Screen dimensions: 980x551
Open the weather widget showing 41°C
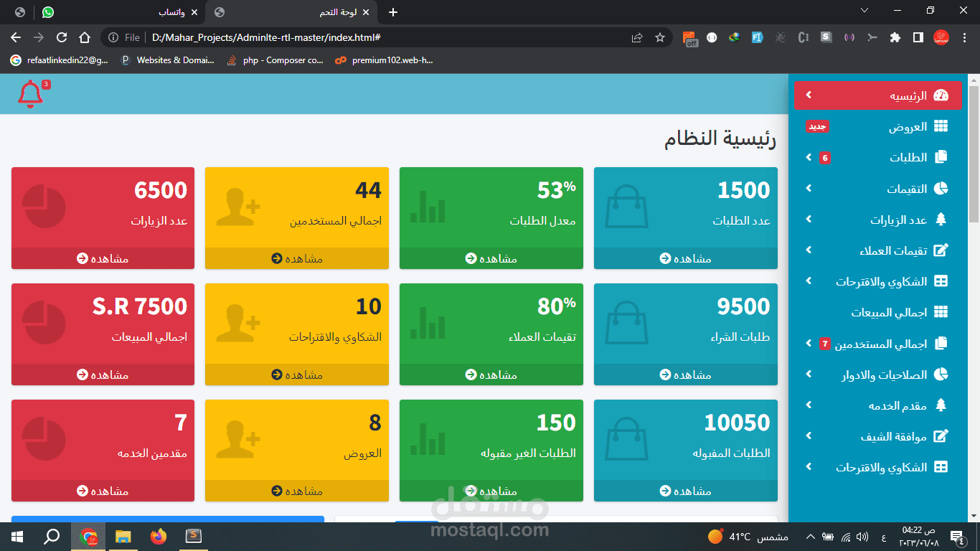pos(748,537)
